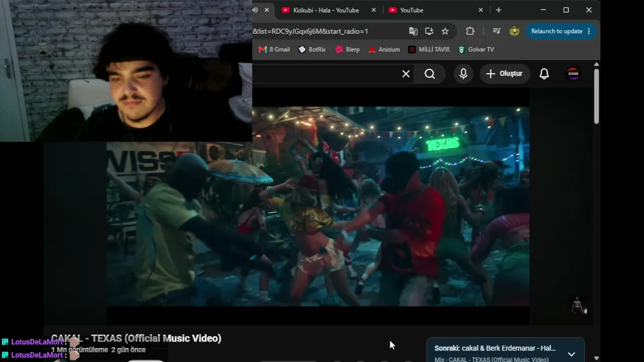644x362 pixels.
Task: Close the Chrome browser window
Action: (x=589, y=10)
